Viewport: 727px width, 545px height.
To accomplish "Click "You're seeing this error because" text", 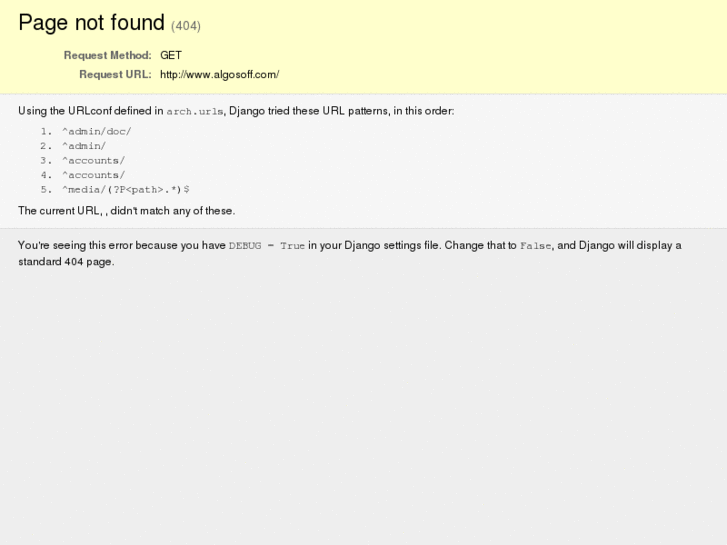I will pyautogui.click(x=122, y=245).
